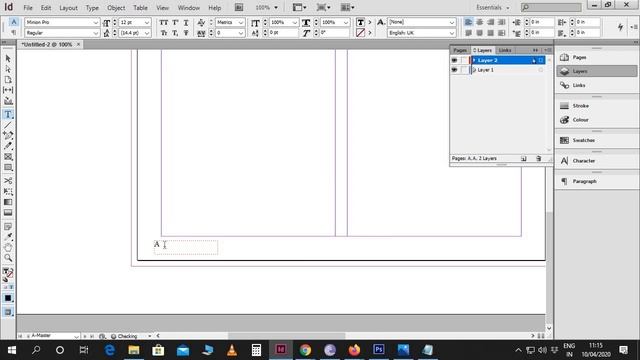Create new layer in Layers panel

tap(524, 158)
